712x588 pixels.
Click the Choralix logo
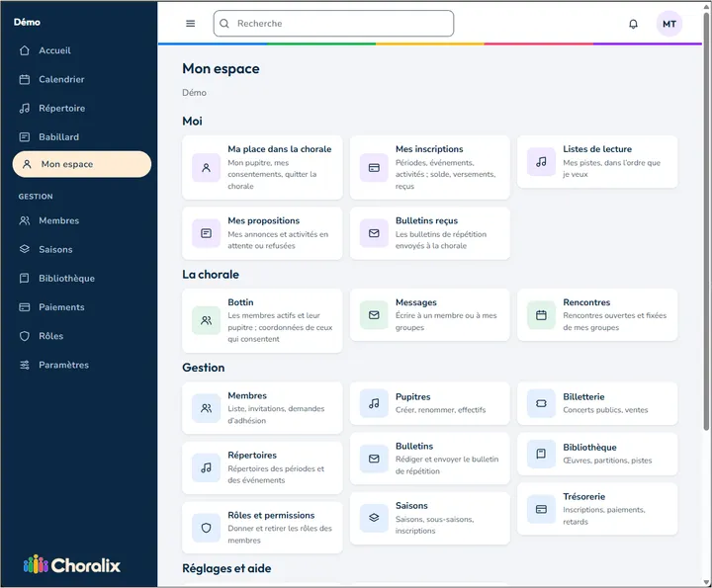72,565
